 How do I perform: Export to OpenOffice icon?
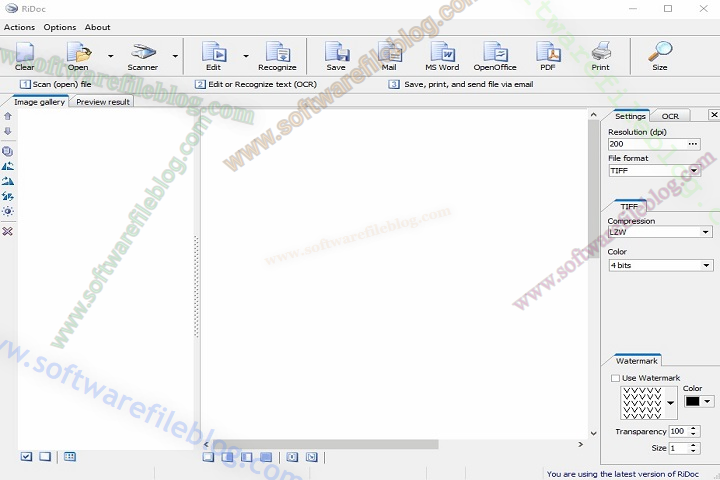494,54
